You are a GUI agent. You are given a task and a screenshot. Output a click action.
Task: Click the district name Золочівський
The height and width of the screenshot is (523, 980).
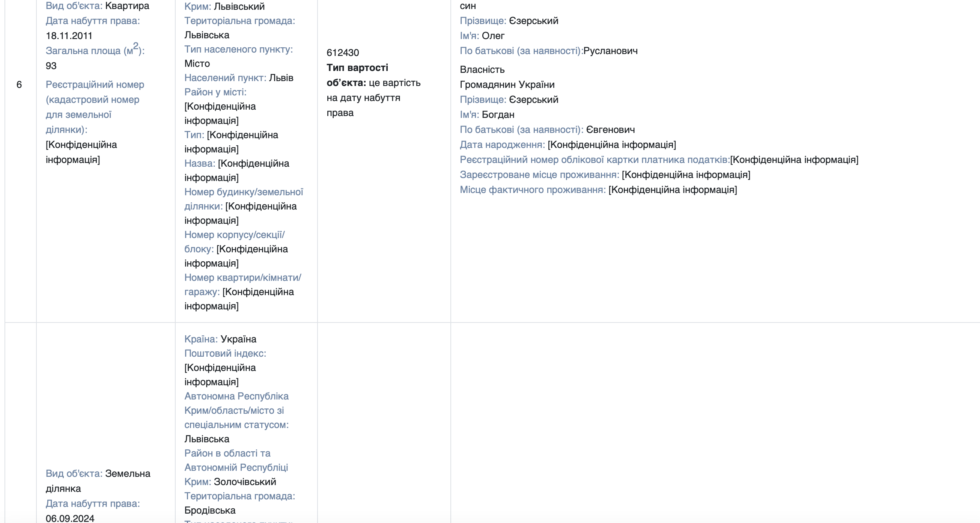tap(245, 482)
